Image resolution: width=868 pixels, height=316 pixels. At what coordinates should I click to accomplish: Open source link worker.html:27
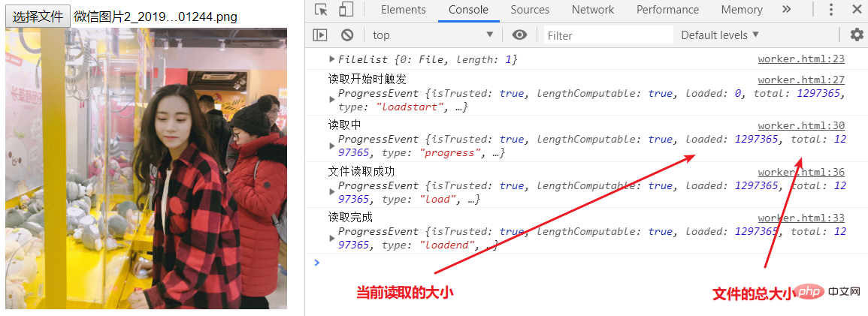tap(801, 80)
